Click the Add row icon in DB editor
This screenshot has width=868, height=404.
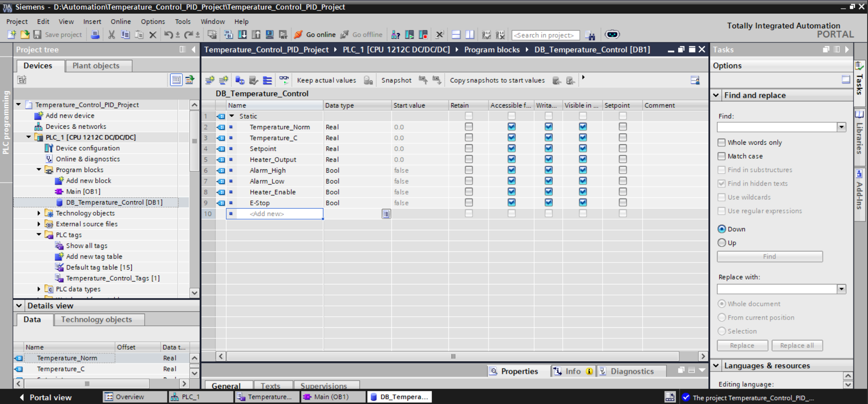point(223,80)
